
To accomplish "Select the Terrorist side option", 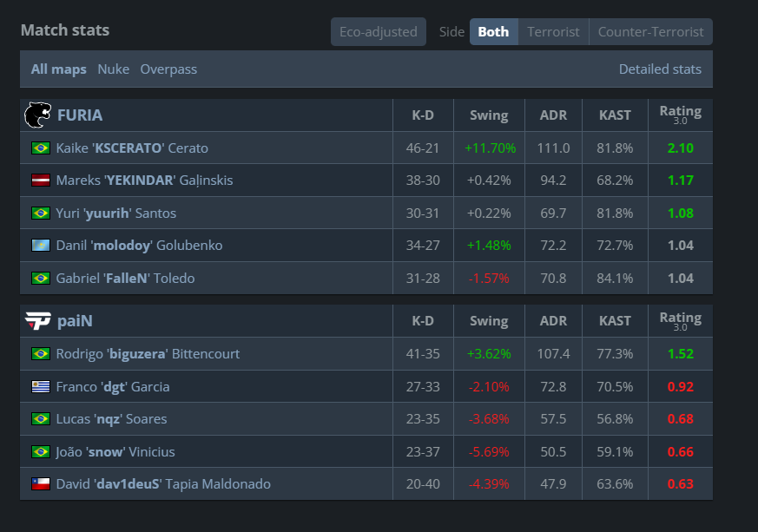I will (553, 32).
